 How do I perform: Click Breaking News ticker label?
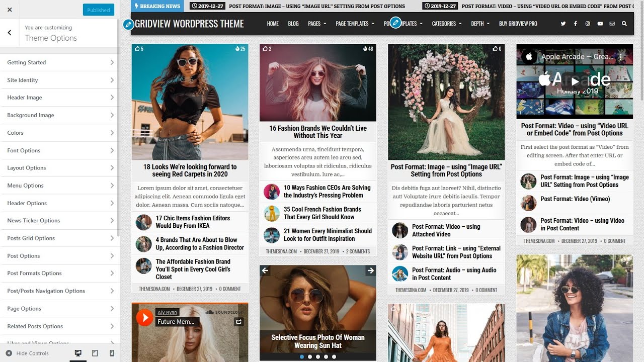point(157,6)
